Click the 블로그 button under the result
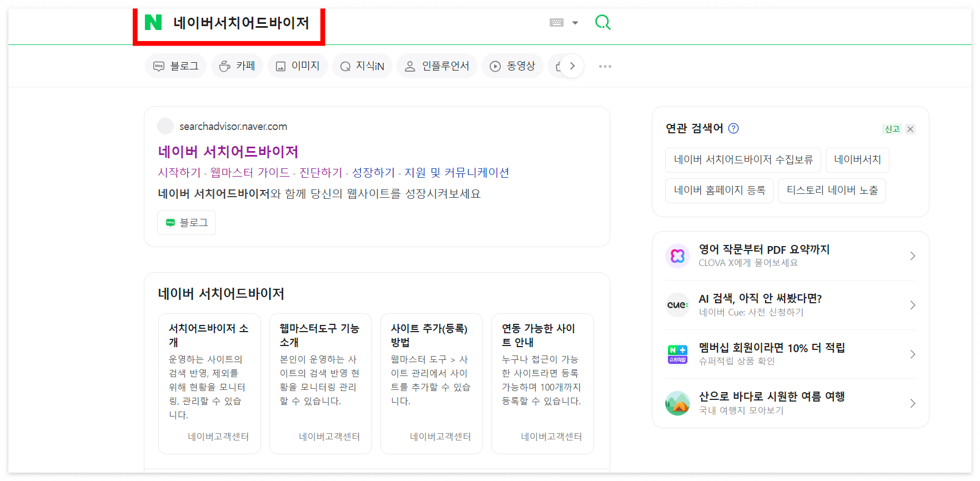The height and width of the screenshot is (481, 980). click(187, 223)
